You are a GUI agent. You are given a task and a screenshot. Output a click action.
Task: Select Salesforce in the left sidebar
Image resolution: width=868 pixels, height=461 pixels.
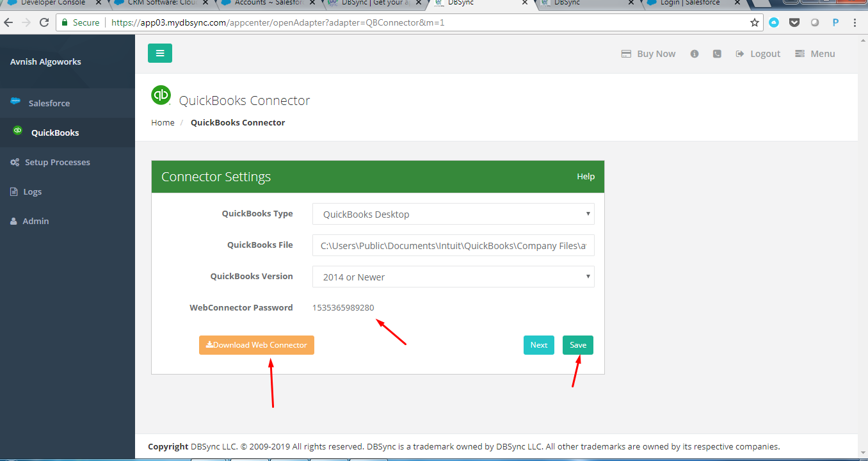(x=49, y=103)
